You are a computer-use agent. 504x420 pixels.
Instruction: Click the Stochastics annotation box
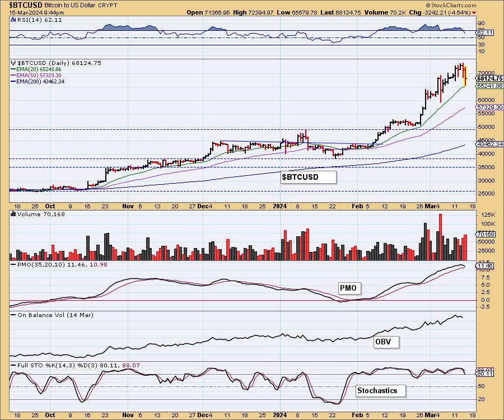click(381, 391)
